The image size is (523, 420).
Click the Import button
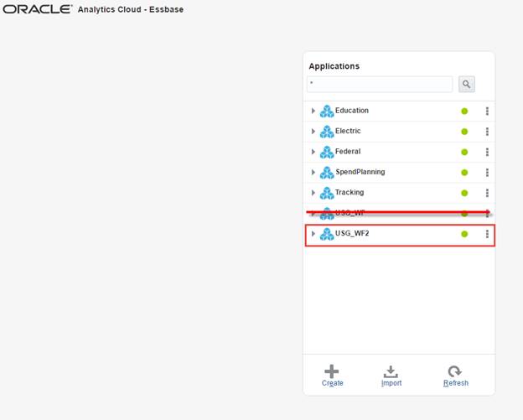click(391, 375)
